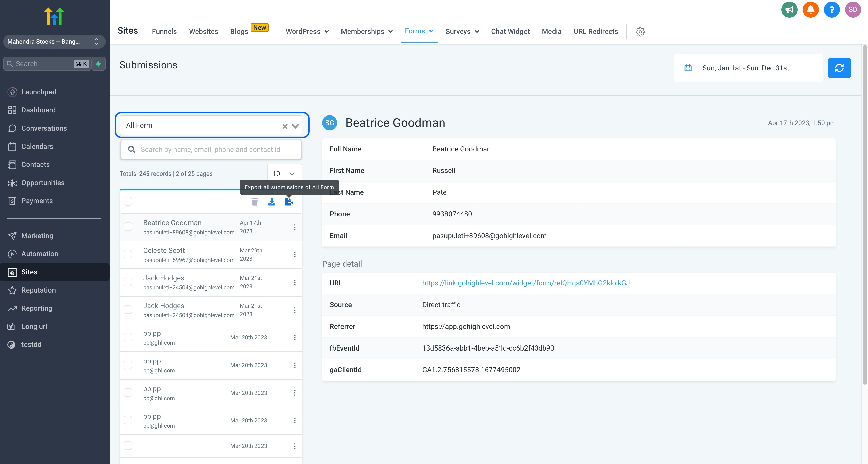Screen dimensions: 868x464
Task: Click the blue refresh button
Action: (x=839, y=68)
